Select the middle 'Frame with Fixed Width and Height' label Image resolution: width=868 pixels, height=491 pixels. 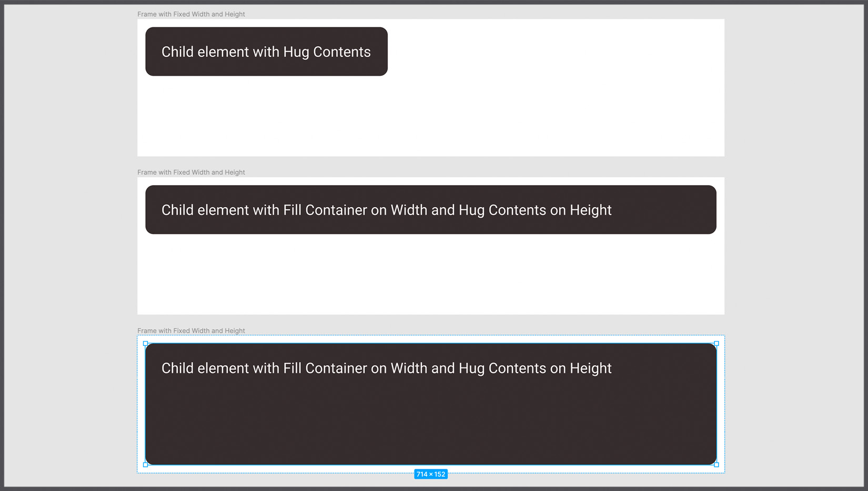tap(190, 172)
